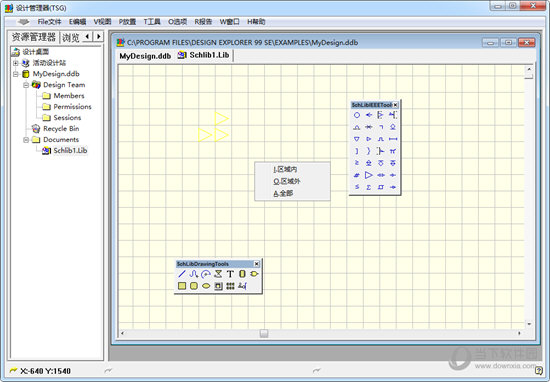
Task: Switch to the 资源管理器 panel tab
Action: pos(34,37)
